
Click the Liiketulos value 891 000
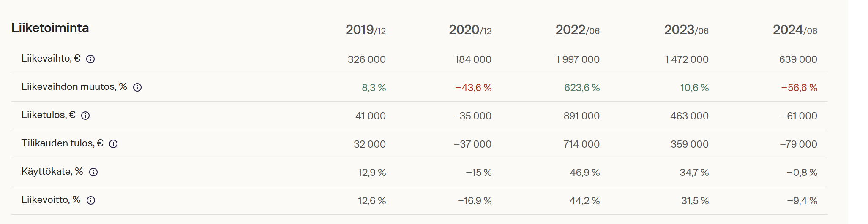pos(581,116)
